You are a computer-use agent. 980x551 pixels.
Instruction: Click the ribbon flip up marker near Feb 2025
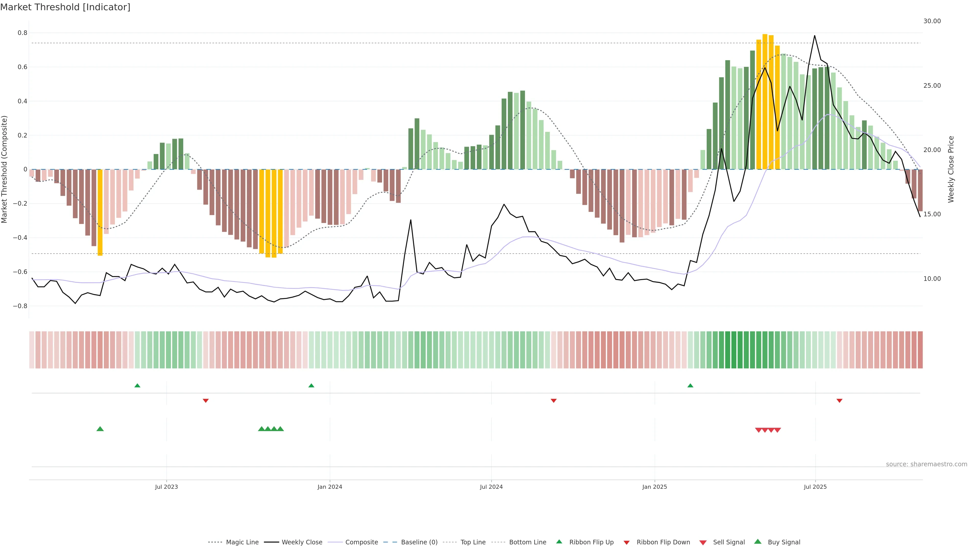(x=690, y=386)
